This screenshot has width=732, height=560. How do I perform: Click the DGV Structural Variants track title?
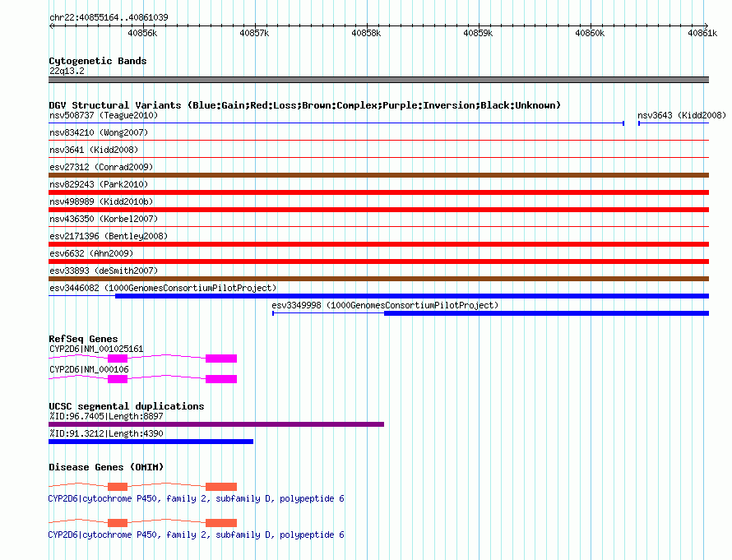(x=304, y=105)
